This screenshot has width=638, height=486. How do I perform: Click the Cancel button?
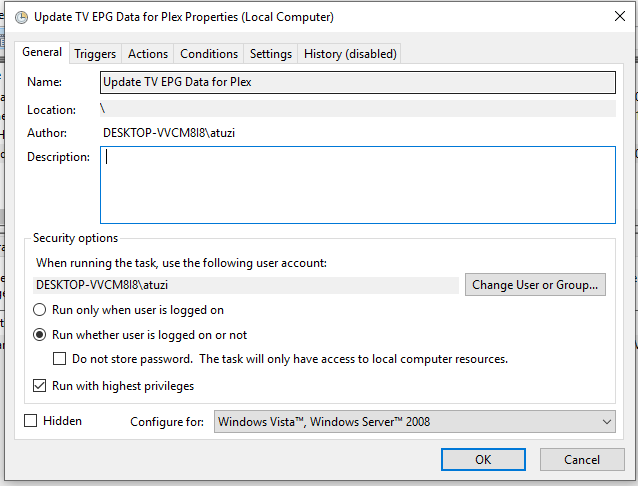click(x=581, y=459)
